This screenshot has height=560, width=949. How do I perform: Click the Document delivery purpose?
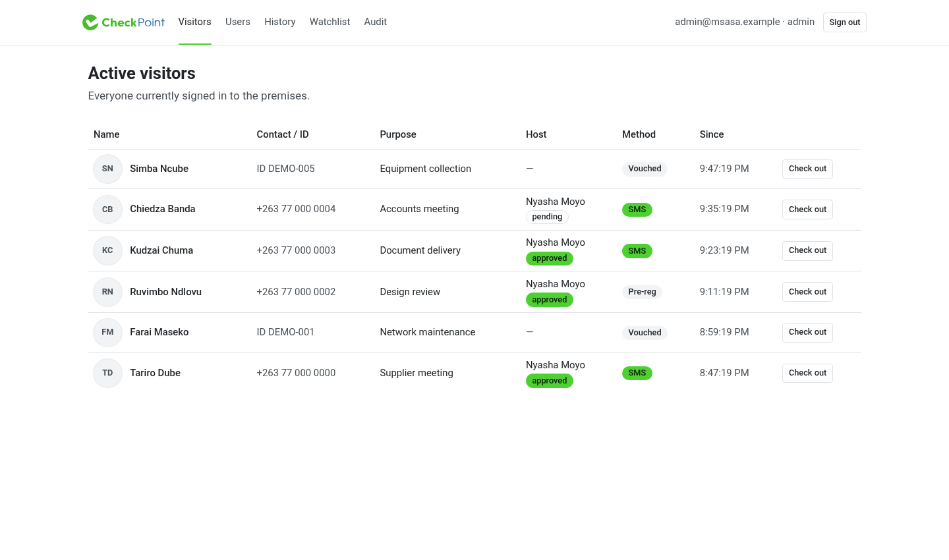420,250
